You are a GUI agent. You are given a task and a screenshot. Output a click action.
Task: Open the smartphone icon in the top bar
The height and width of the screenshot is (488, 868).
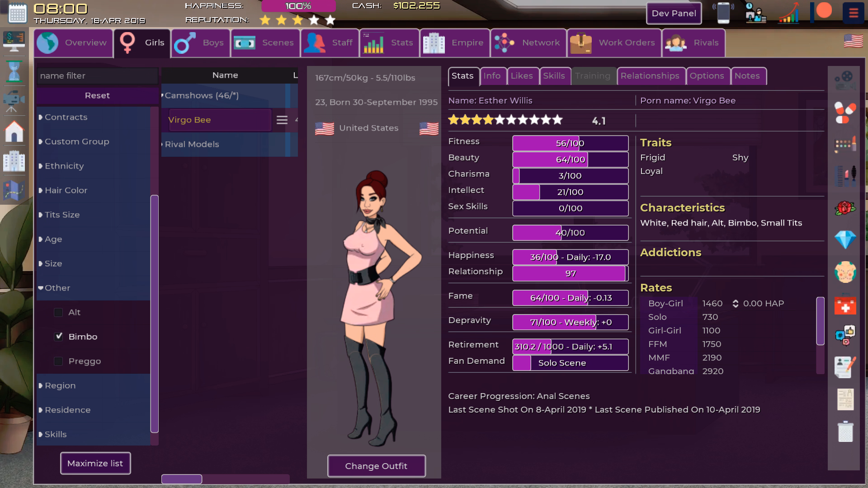coord(723,13)
